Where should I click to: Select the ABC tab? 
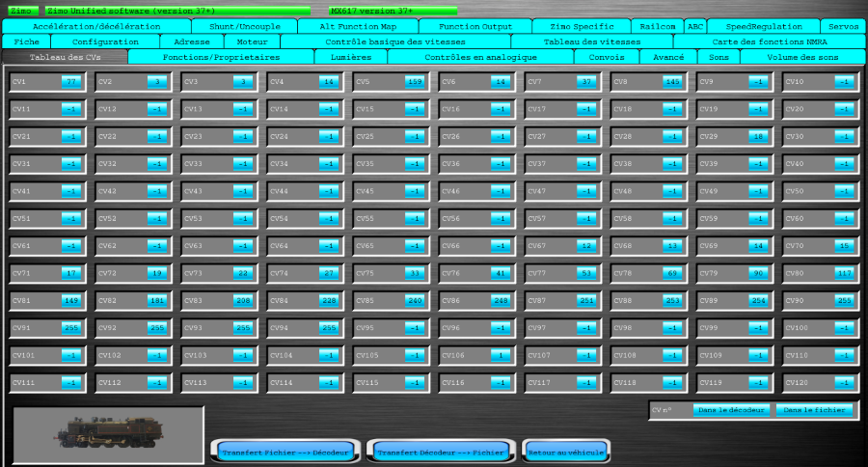point(695,26)
